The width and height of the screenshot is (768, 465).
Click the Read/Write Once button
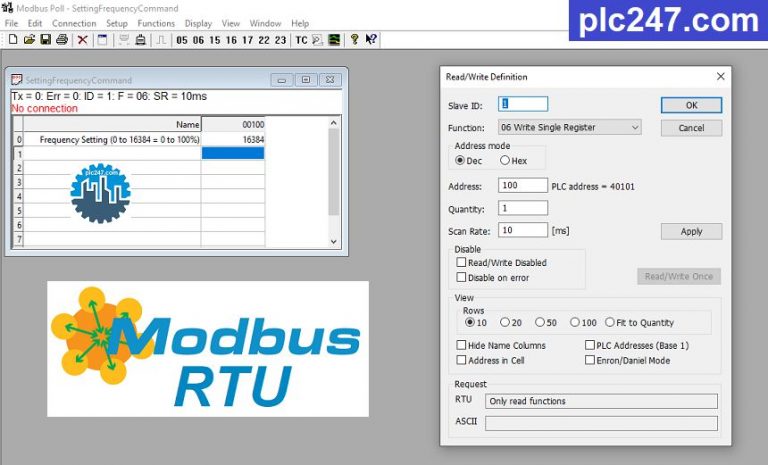point(679,276)
